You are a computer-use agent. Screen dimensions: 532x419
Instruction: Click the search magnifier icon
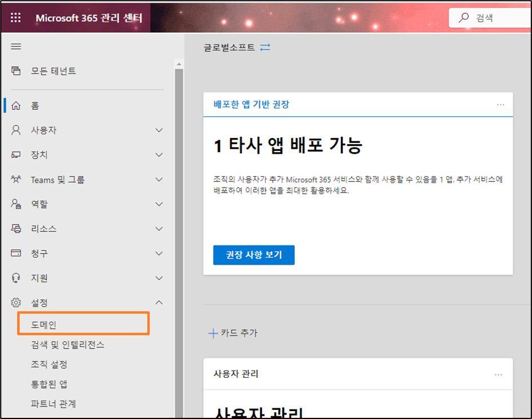click(463, 17)
